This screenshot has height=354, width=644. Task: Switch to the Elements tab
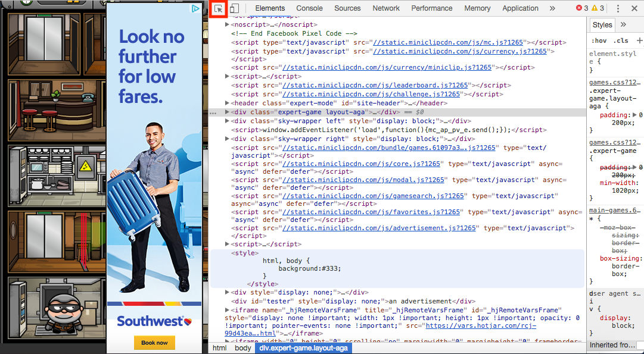[x=270, y=8]
